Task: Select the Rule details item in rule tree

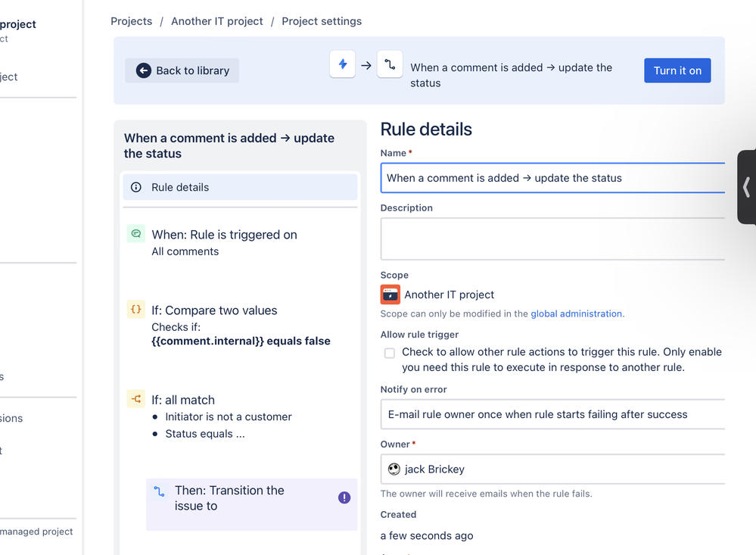Action: tap(240, 187)
